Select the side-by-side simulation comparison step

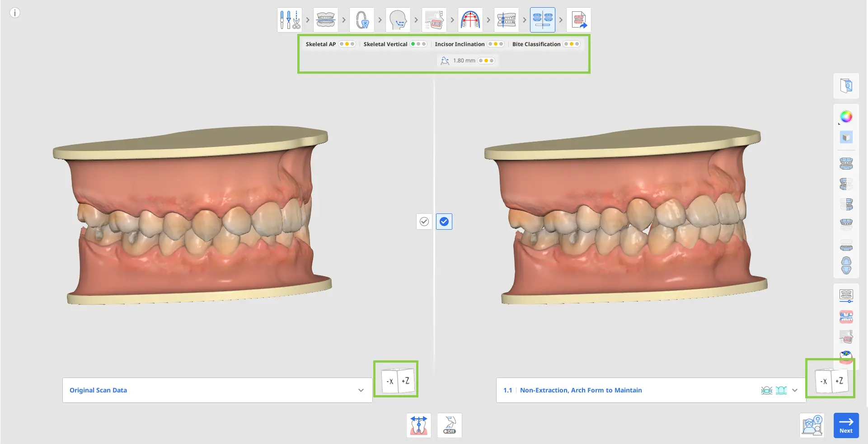click(543, 20)
